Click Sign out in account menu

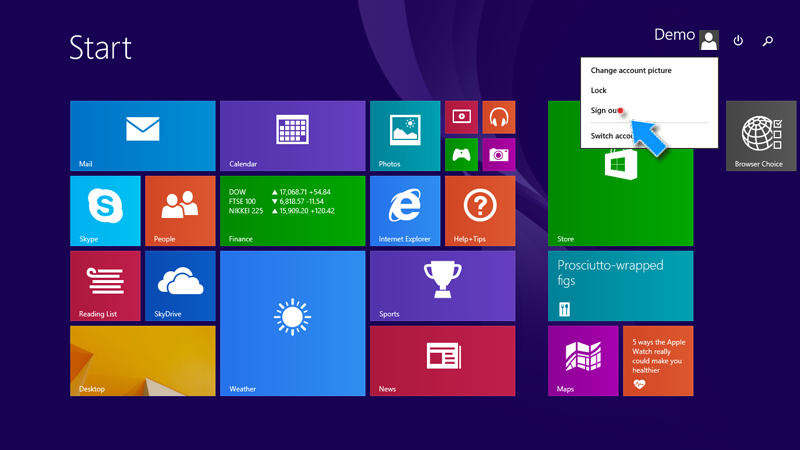[x=605, y=111]
